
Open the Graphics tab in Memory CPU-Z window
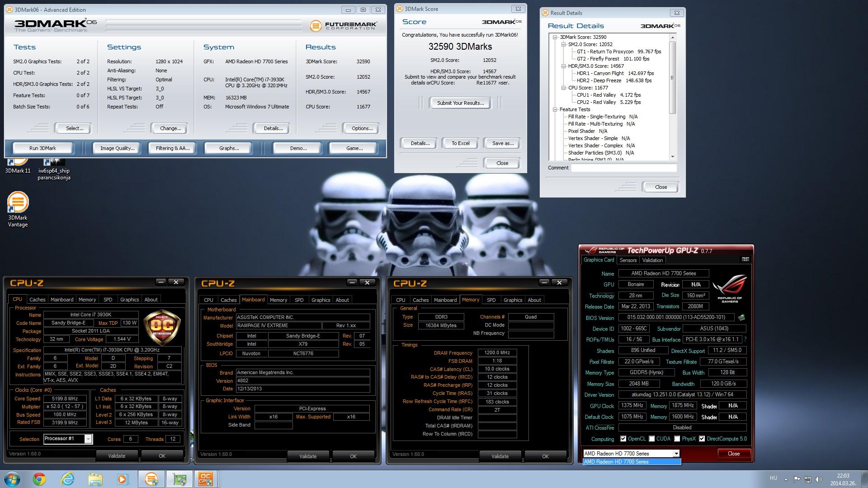(x=513, y=300)
